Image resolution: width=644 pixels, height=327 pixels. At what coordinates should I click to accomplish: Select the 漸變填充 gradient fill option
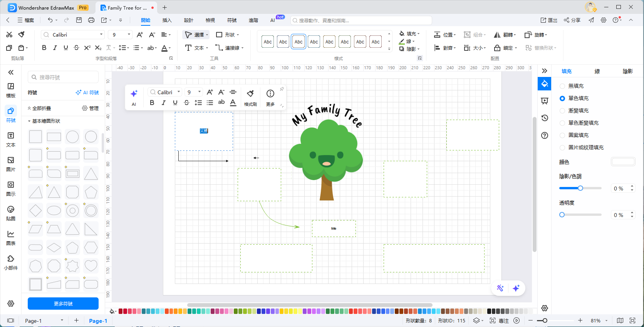click(x=562, y=111)
